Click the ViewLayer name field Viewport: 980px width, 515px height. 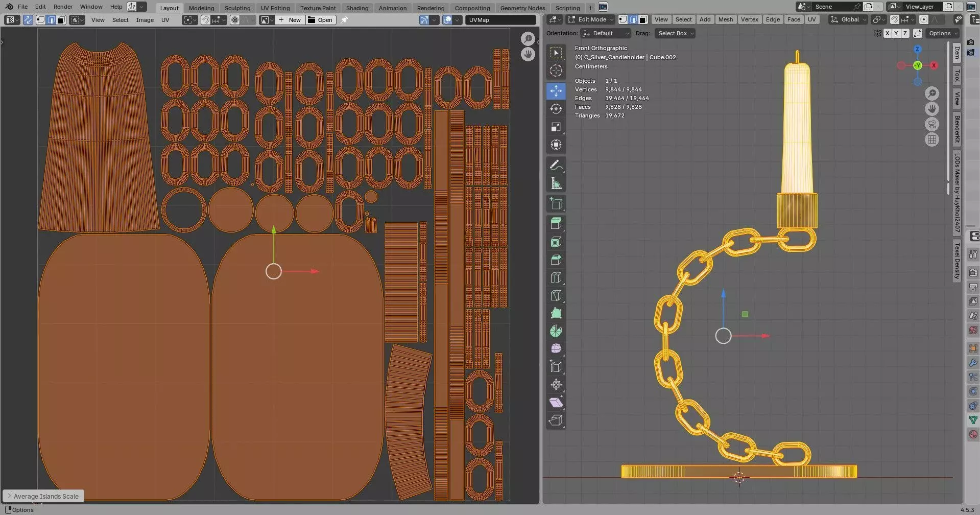[923, 7]
